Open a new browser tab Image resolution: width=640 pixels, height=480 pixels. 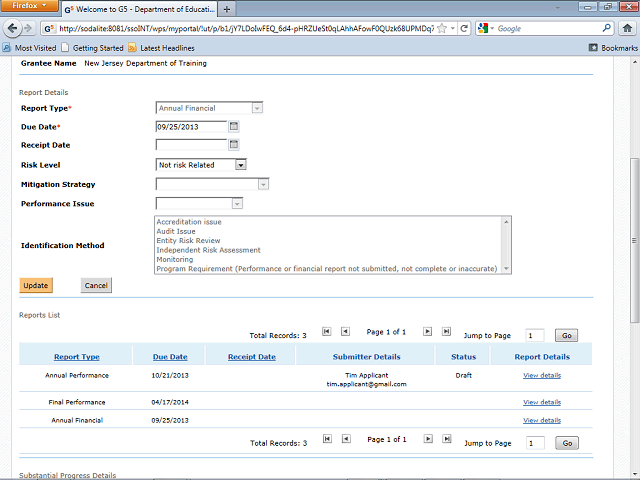227,9
